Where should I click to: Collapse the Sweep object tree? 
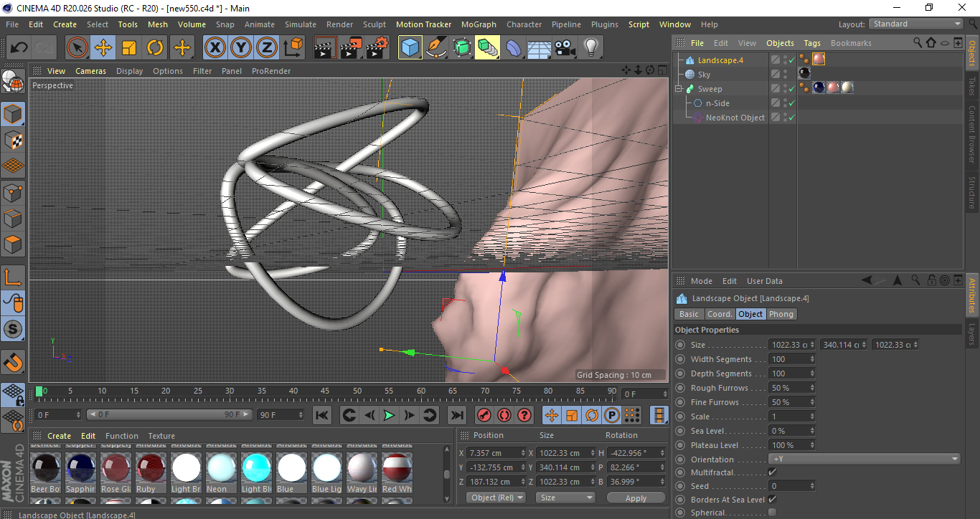679,89
